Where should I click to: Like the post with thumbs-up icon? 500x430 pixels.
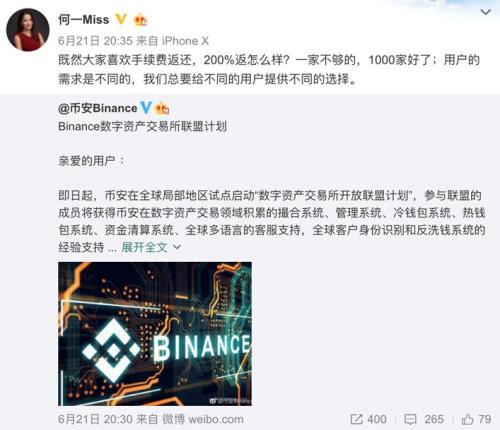467,419
